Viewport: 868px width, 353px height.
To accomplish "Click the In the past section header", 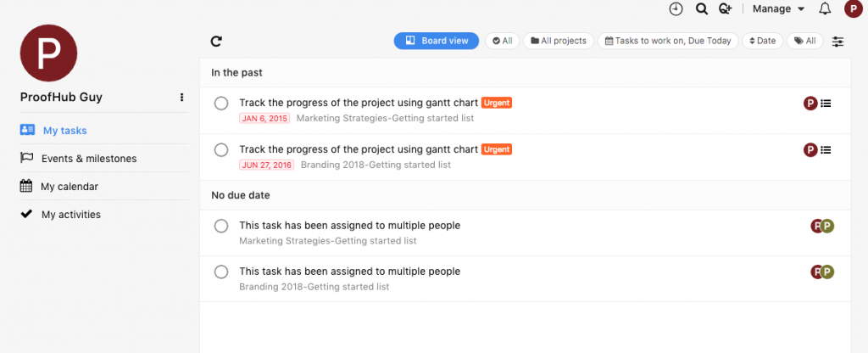I will (x=237, y=73).
